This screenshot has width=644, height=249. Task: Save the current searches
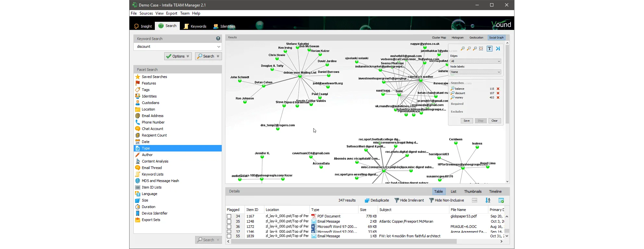coord(466,121)
